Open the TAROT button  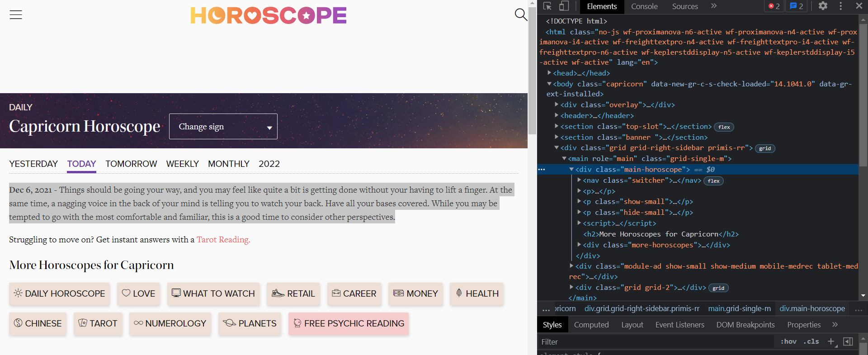[x=98, y=323]
